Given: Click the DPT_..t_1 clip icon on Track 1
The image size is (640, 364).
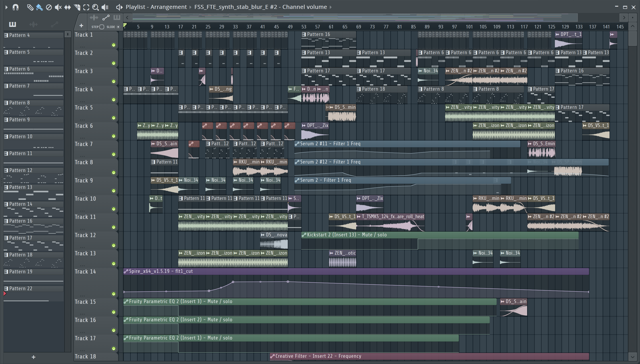Looking at the screenshot, I should click(x=558, y=34).
